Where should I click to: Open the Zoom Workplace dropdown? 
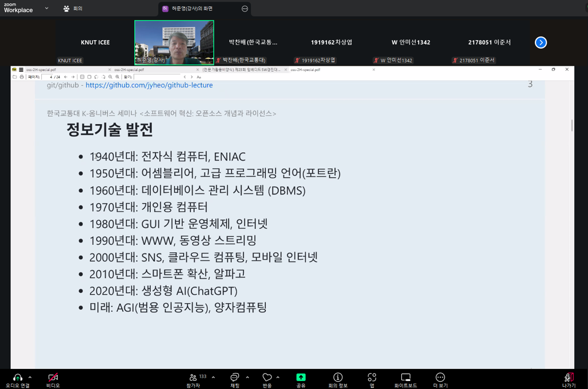[x=46, y=8]
